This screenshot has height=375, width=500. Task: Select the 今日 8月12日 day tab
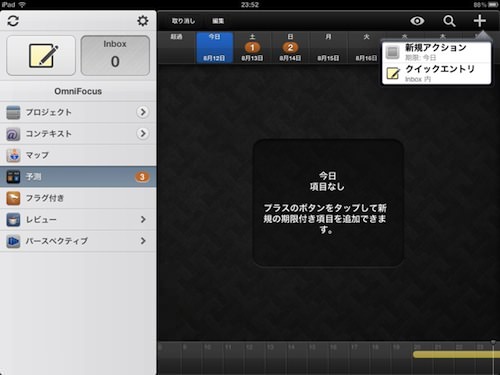click(214, 47)
